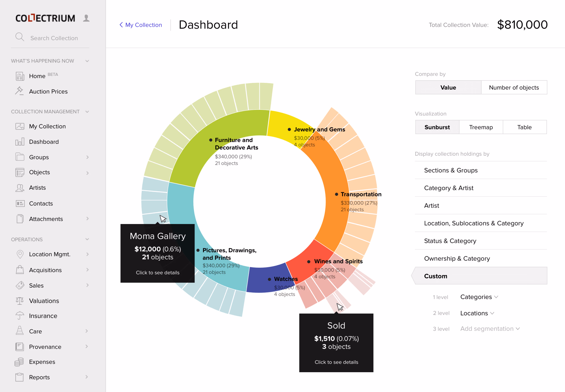
Task: Open the 1 level Categories dropdown
Action: (479, 297)
